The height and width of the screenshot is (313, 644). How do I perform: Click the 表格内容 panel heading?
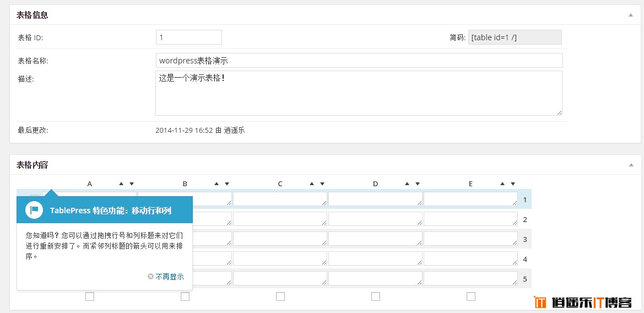coord(33,165)
